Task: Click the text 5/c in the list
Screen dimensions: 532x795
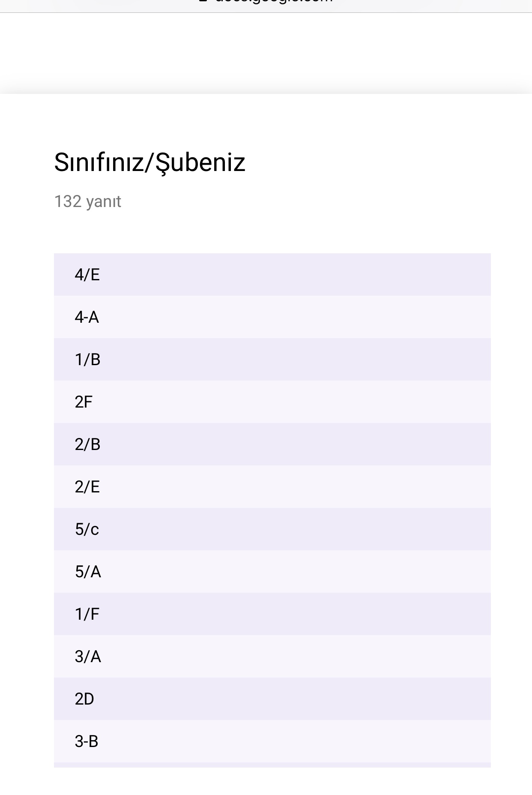Action: [87, 529]
